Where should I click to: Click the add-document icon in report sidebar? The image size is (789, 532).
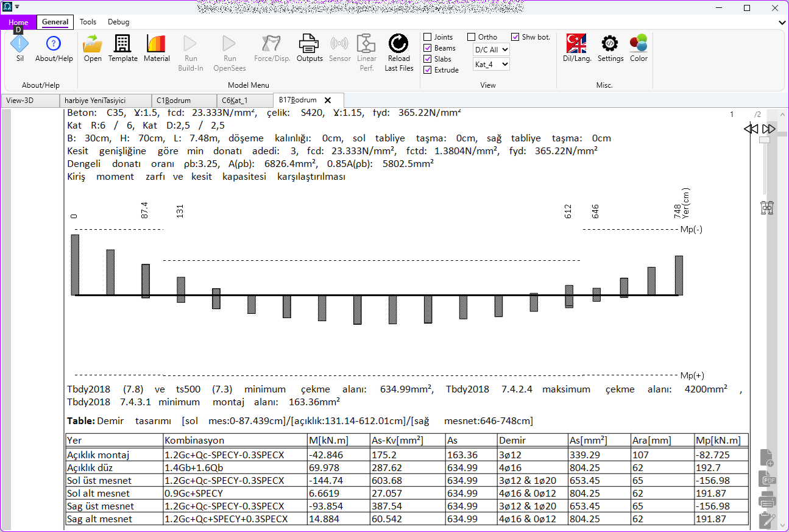click(766, 458)
